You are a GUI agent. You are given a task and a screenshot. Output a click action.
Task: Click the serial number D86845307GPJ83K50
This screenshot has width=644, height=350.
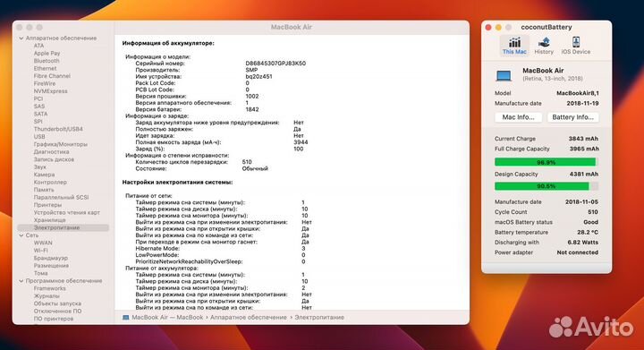(275, 64)
